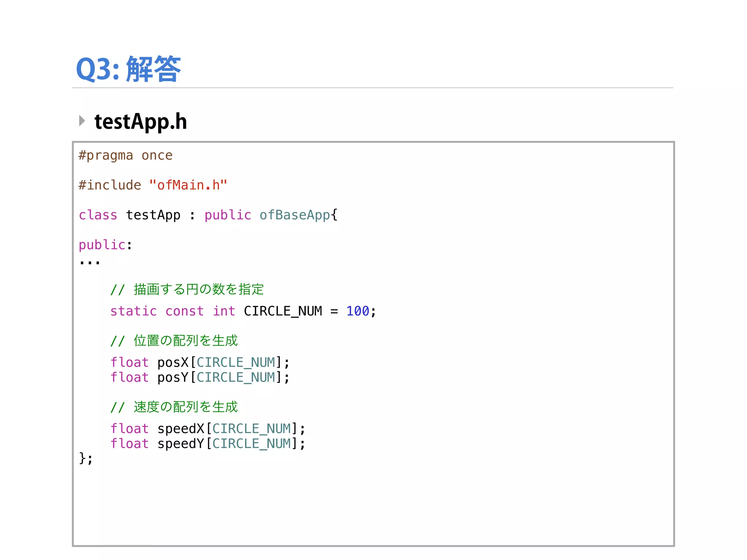Click the "ofMain.h" include string

(188, 185)
